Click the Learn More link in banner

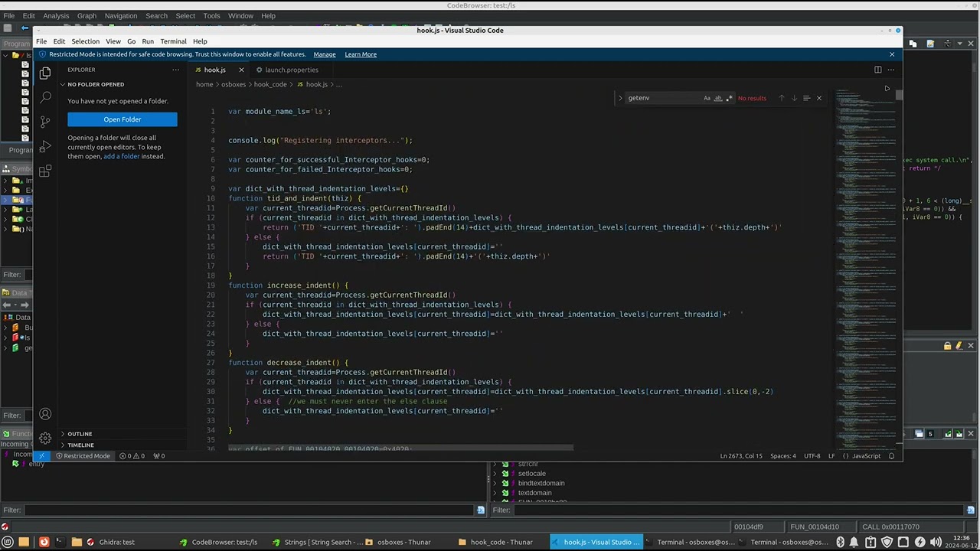coord(361,54)
